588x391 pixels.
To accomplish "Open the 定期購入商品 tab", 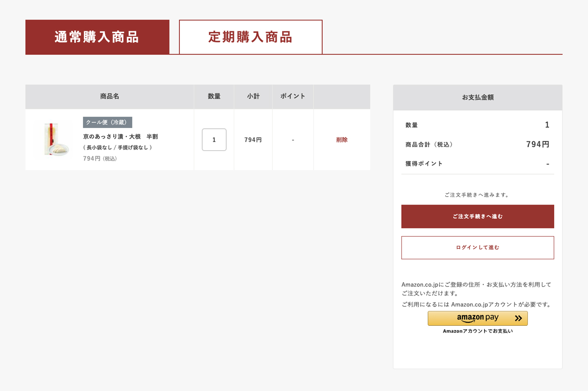I will tap(250, 37).
